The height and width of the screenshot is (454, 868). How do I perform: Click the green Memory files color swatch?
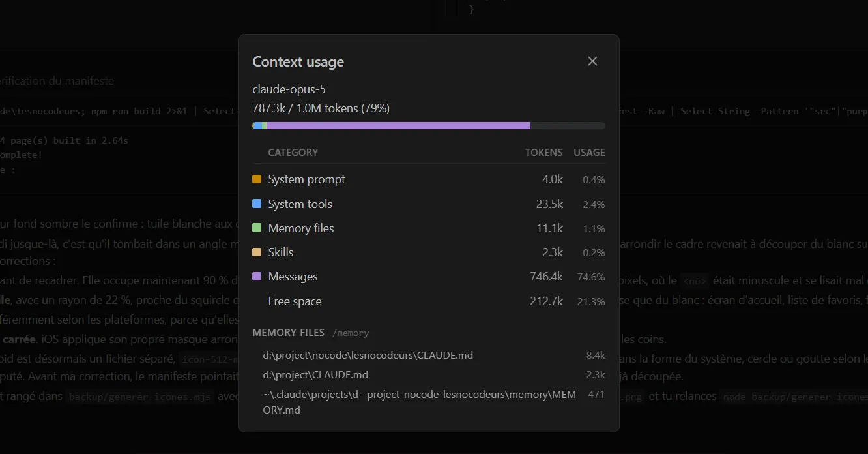(x=257, y=228)
